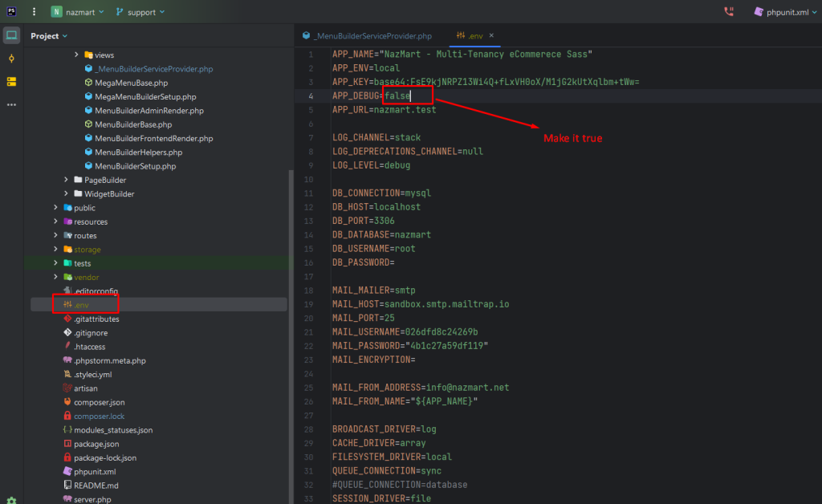
Task: Click the project tree vertical scrollbar
Action: (291, 335)
